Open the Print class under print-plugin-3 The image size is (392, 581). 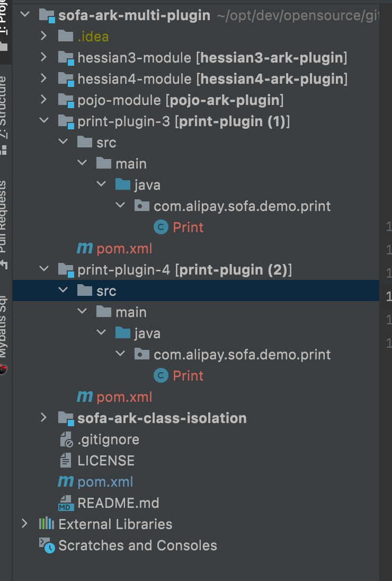pos(188,227)
